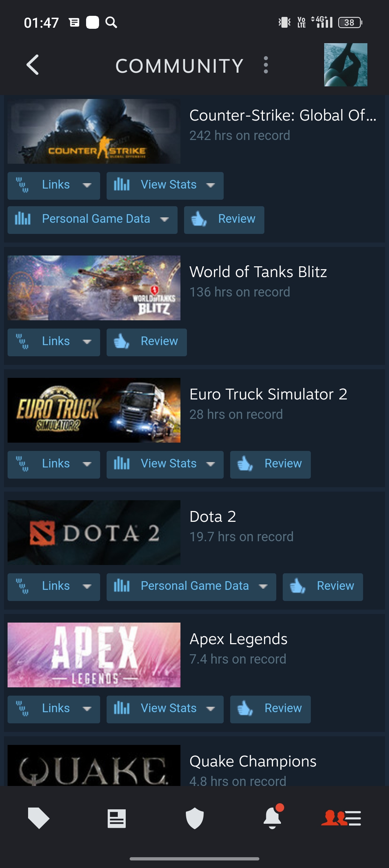Expand View Stats for Euro Truck Simulator 2
The height and width of the screenshot is (868, 389).
(165, 465)
